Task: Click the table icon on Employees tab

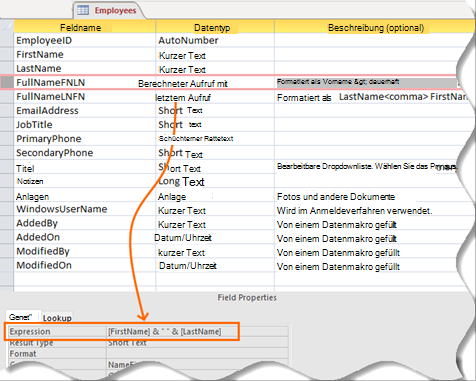Action: [83, 10]
